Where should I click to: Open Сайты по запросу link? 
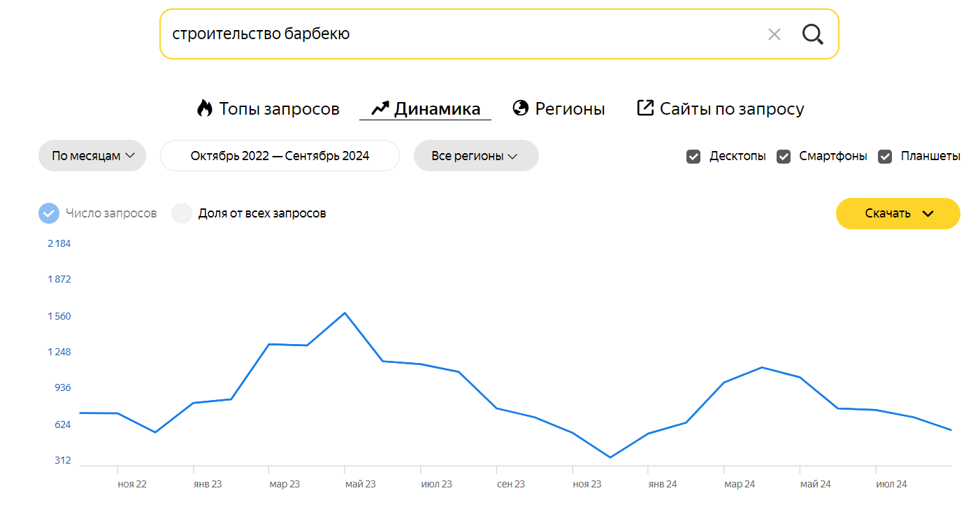point(732,109)
